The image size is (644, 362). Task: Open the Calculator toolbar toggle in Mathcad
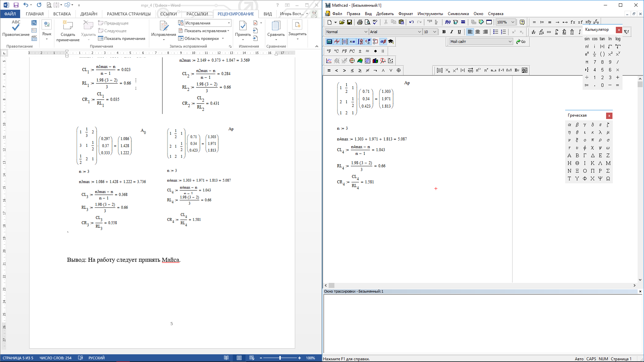click(x=329, y=42)
